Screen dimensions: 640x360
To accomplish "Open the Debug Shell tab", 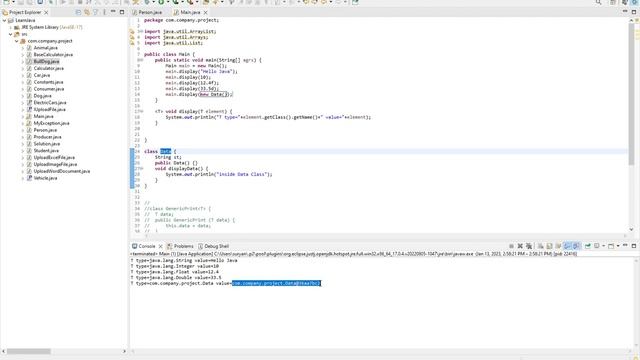I will tap(213, 246).
